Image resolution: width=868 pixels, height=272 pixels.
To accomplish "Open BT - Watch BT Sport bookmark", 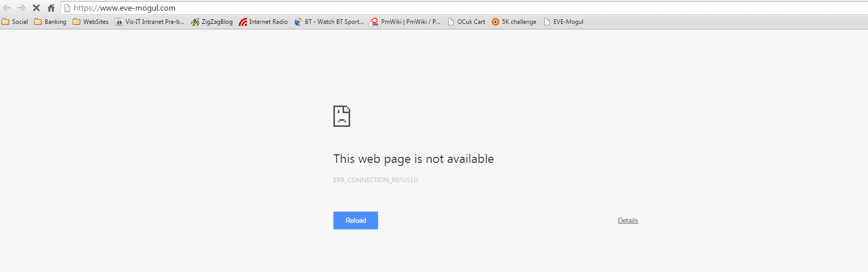I will 329,22.
